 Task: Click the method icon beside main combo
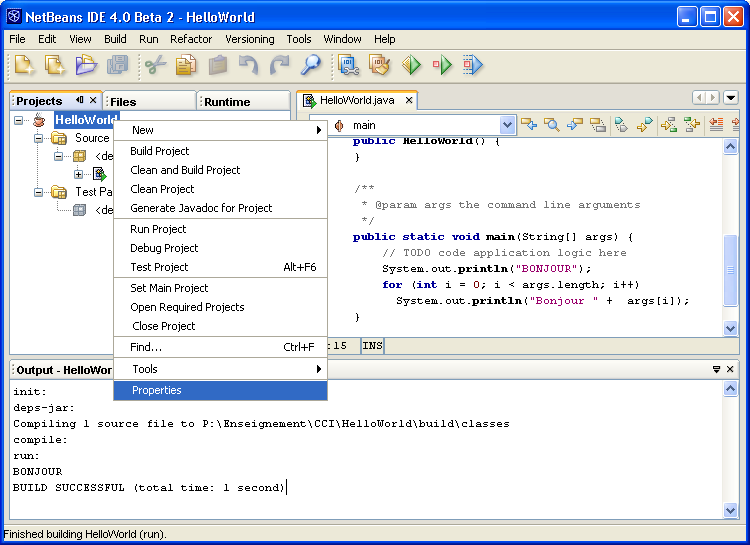[x=339, y=125]
